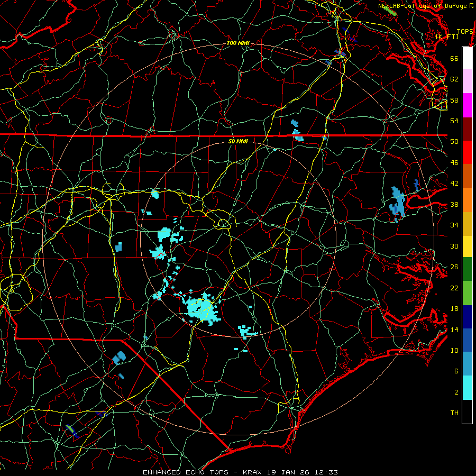Click the "10" legend value
The height and width of the screenshot is (476, 476).
coord(454,351)
